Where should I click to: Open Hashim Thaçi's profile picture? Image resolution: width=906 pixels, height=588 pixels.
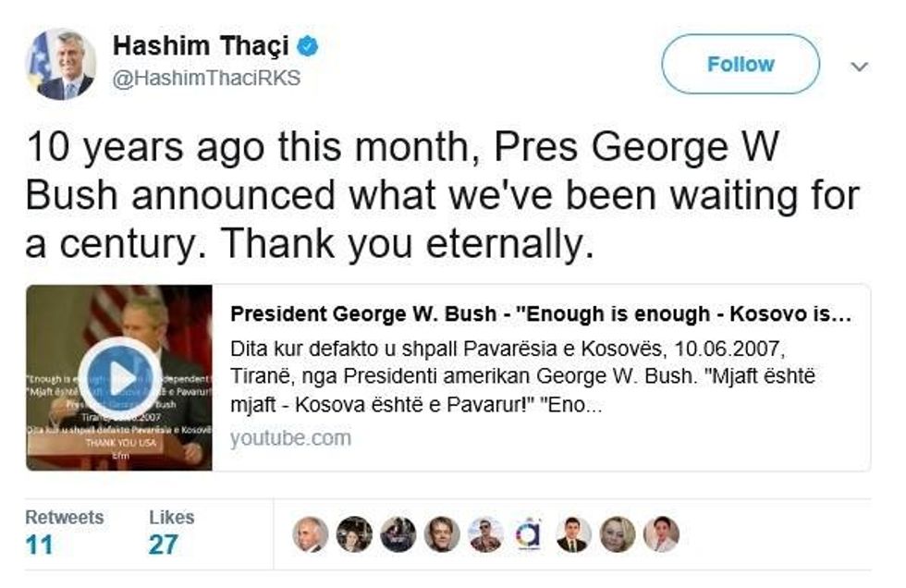coord(60,64)
